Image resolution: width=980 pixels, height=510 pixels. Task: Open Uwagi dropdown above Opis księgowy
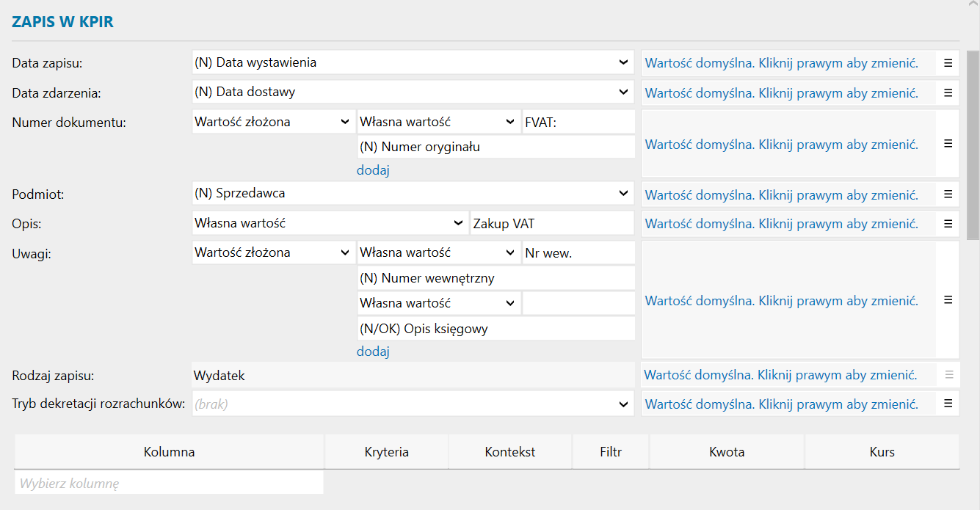pyautogui.click(x=439, y=303)
